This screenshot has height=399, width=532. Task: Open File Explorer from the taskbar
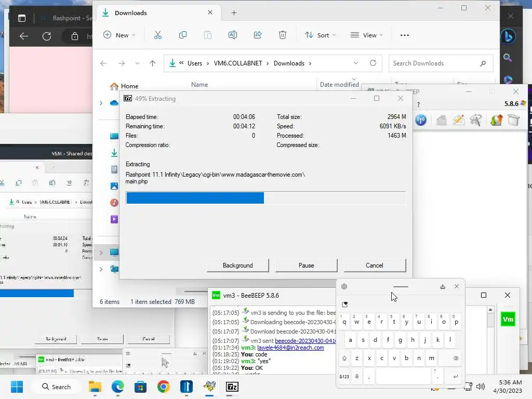[95, 387]
